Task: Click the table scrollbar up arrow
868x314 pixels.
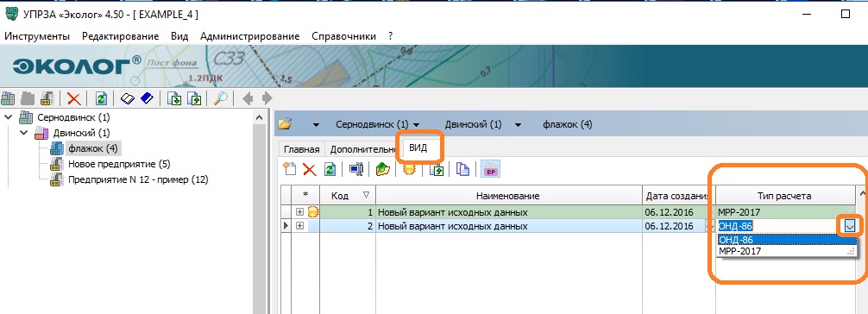Action: (862, 193)
